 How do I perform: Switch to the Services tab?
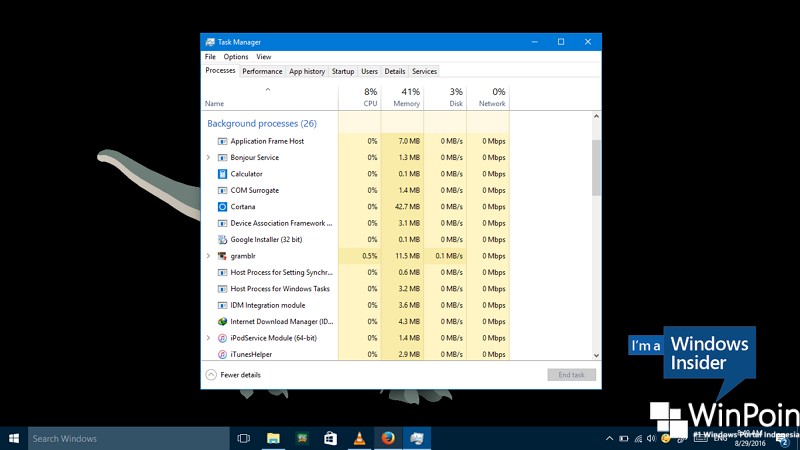pyautogui.click(x=424, y=71)
